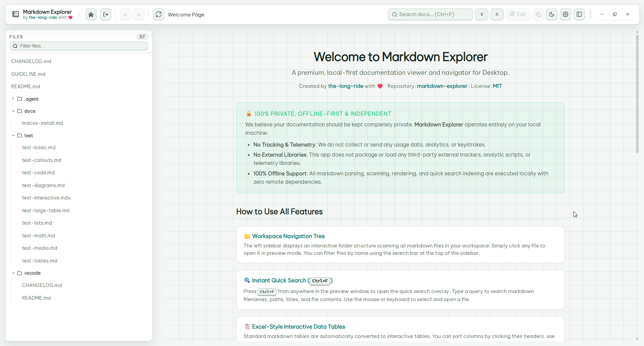The width and height of the screenshot is (644, 346).
Task: Click the magnifier icon in Filter files
Action: coord(15,46)
